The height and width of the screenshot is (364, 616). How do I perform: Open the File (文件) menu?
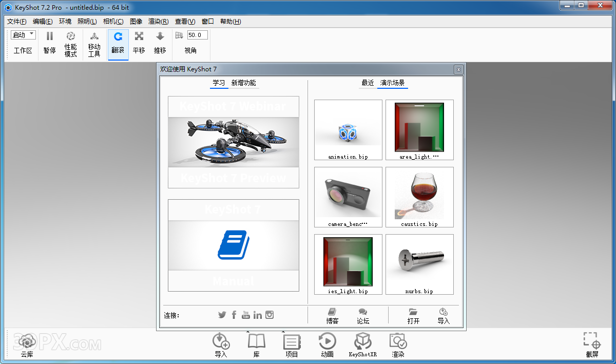pos(17,22)
